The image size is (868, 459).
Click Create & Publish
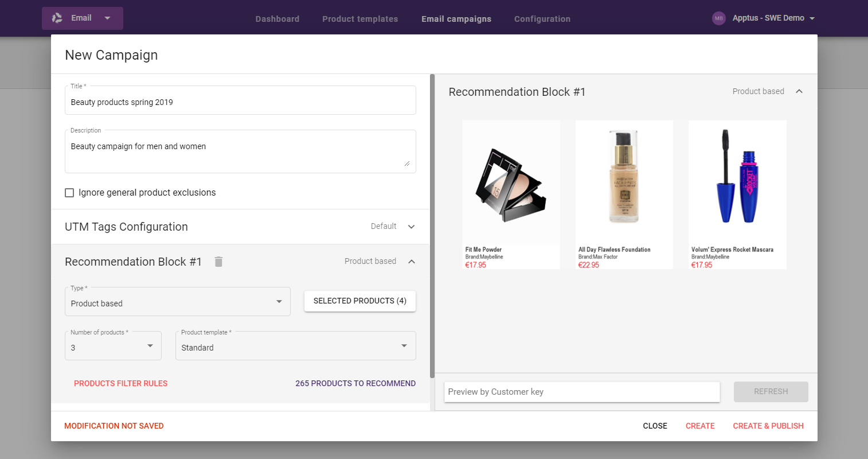point(768,426)
